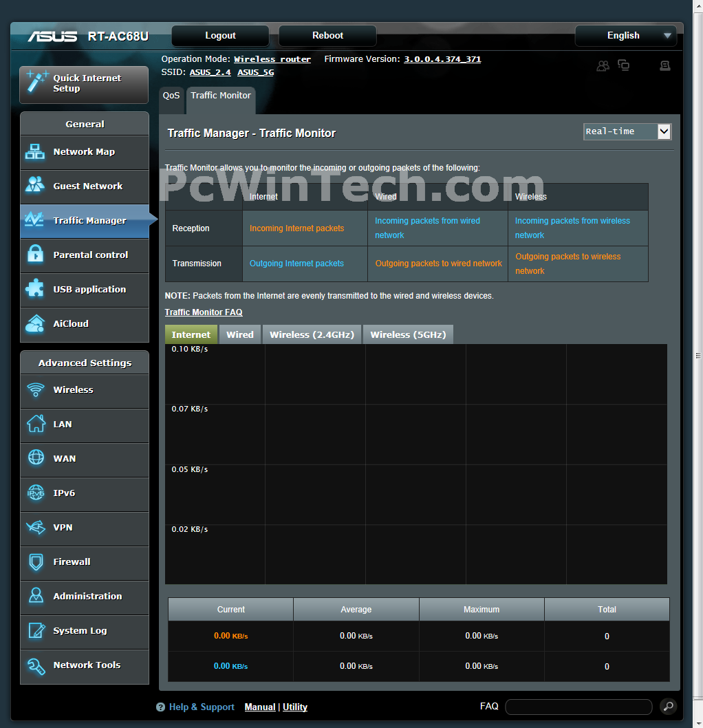Click the browser vertical scrollbar
The width and height of the screenshot is (703, 728).
tap(698, 356)
